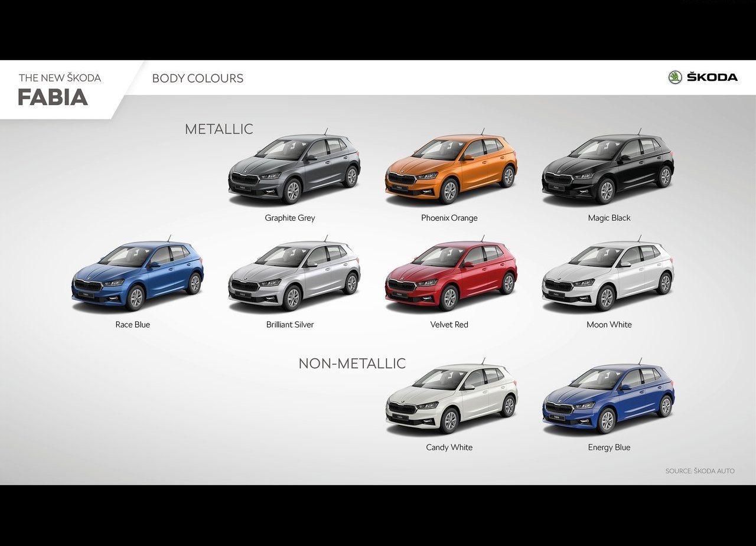Select the Brilliant Silver Fabia image
The width and height of the screenshot is (756, 546).
pos(294,275)
